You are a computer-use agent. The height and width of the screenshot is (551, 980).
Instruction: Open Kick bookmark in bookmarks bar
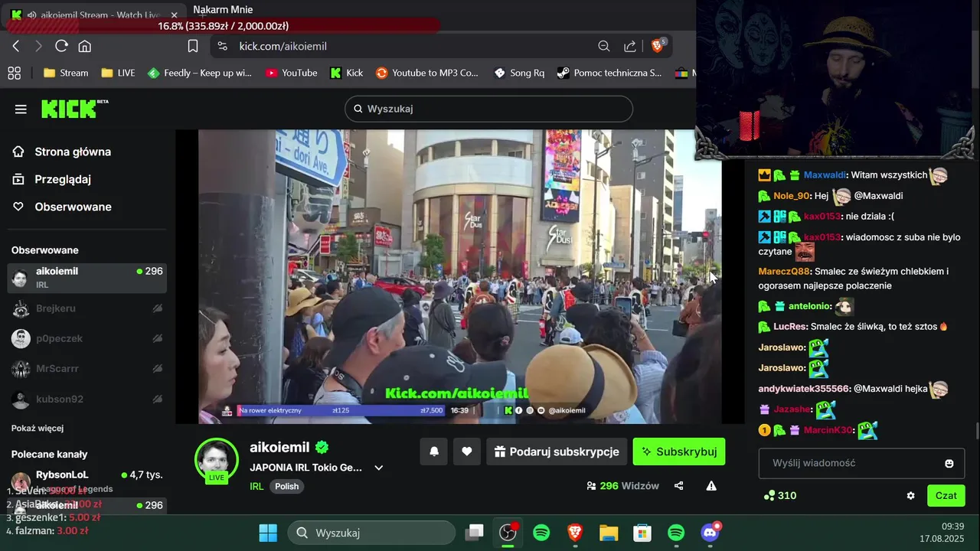[x=346, y=73]
